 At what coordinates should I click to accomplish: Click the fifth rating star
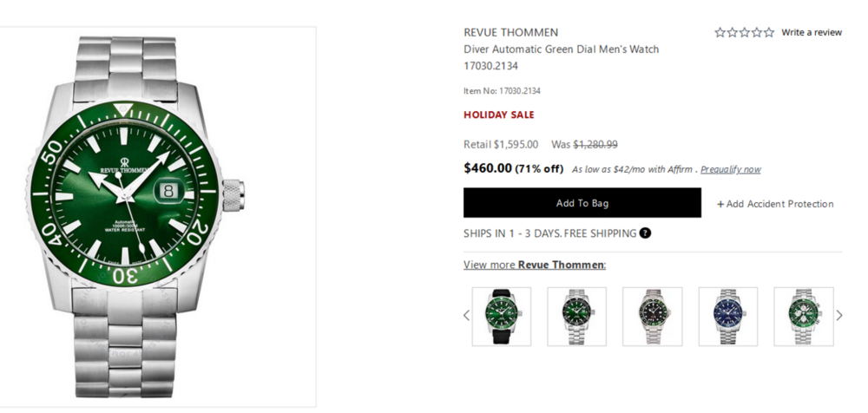769,33
